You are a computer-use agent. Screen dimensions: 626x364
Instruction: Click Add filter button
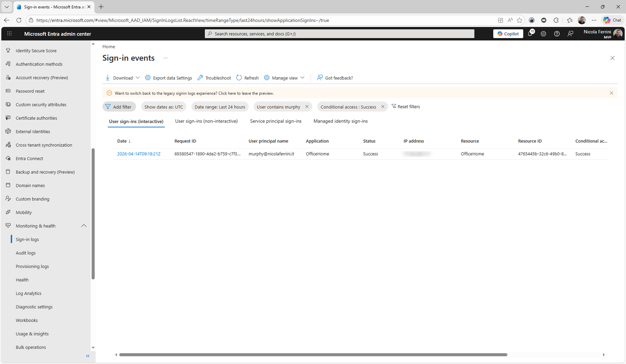point(119,107)
